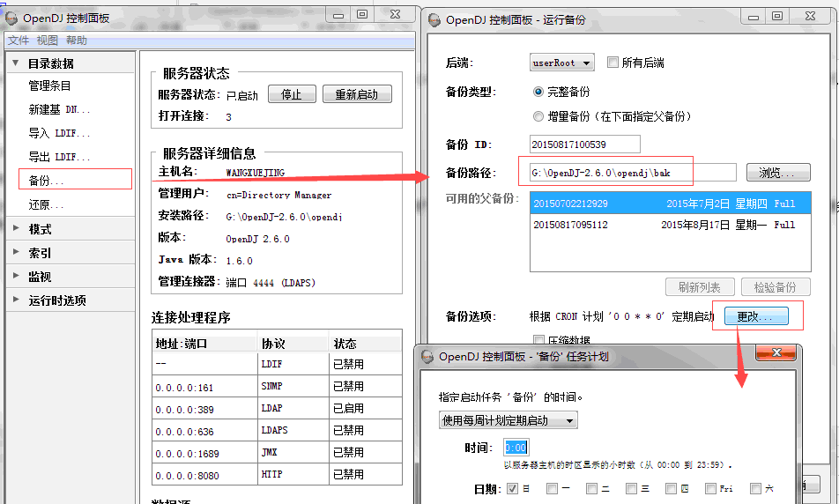Click the 重新启动 server button

point(356,94)
